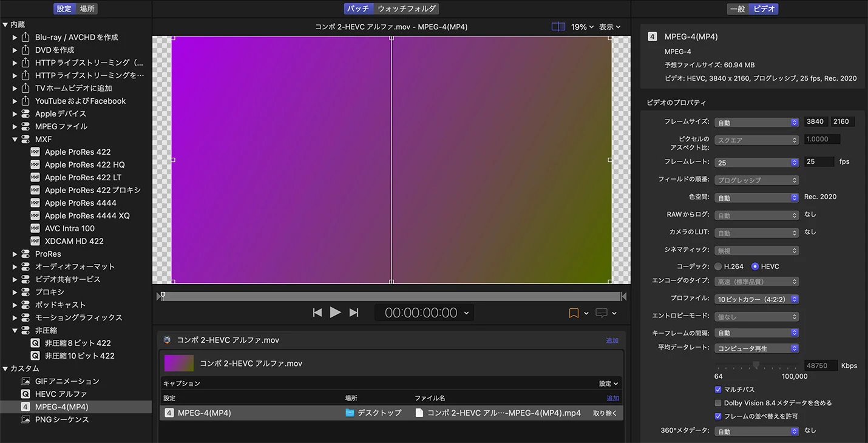Play the preview video
The width and height of the screenshot is (868, 443).
coord(335,313)
